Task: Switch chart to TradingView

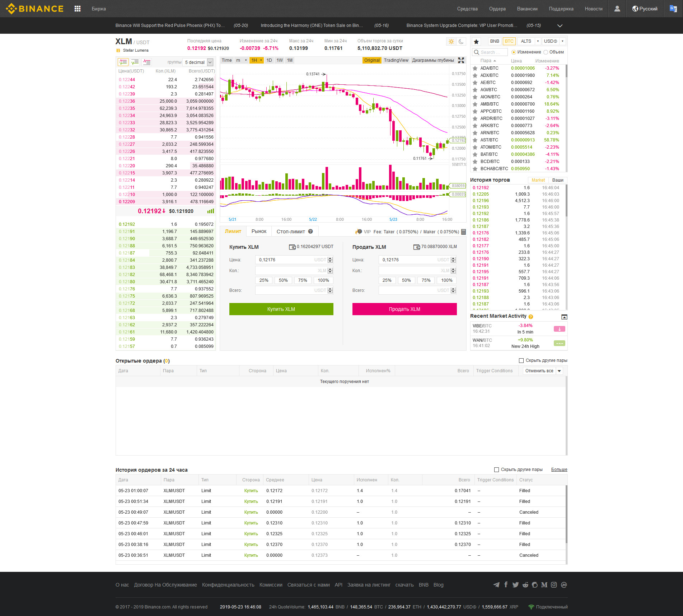Action: [396, 60]
